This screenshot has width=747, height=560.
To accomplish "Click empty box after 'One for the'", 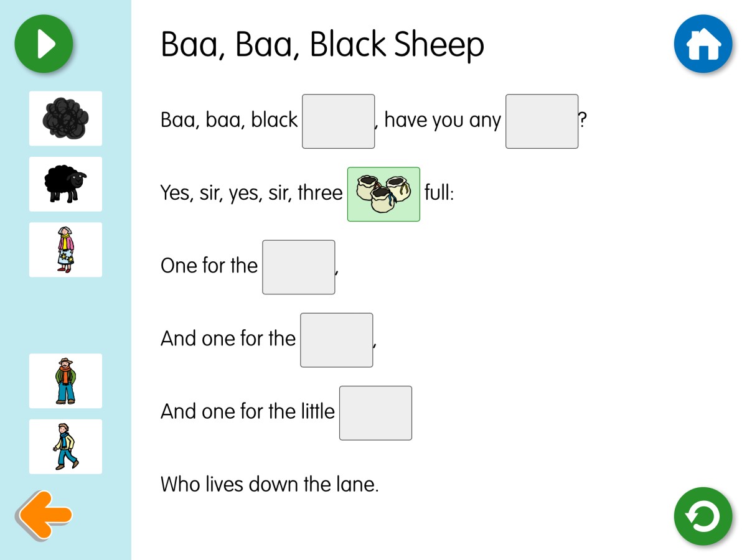I will [x=299, y=267].
